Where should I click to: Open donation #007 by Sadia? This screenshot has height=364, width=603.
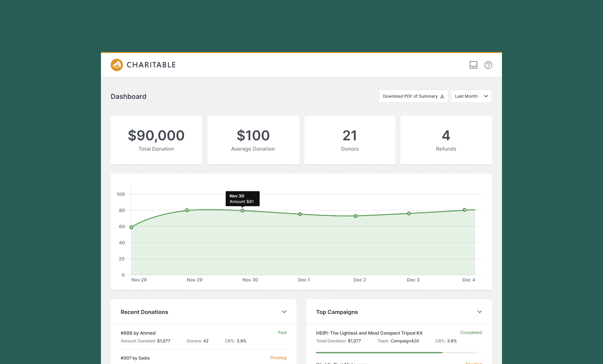click(135, 358)
